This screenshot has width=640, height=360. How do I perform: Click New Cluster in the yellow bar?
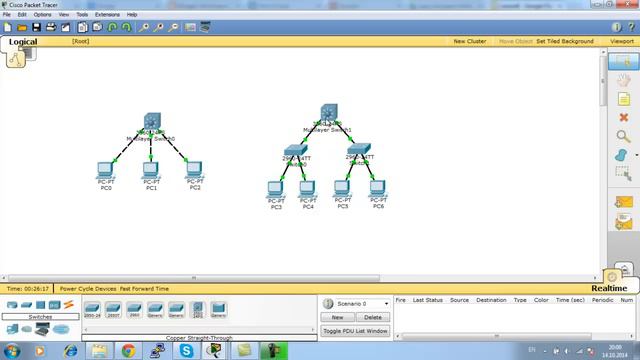(470, 41)
